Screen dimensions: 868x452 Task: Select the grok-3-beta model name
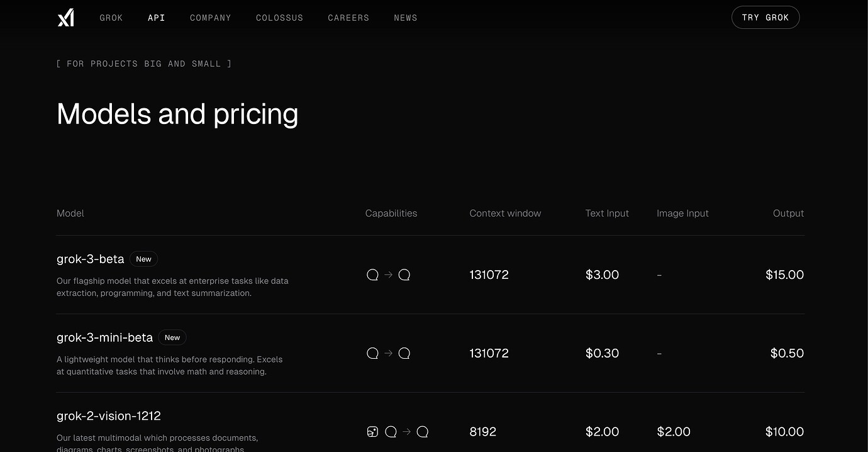click(91, 259)
